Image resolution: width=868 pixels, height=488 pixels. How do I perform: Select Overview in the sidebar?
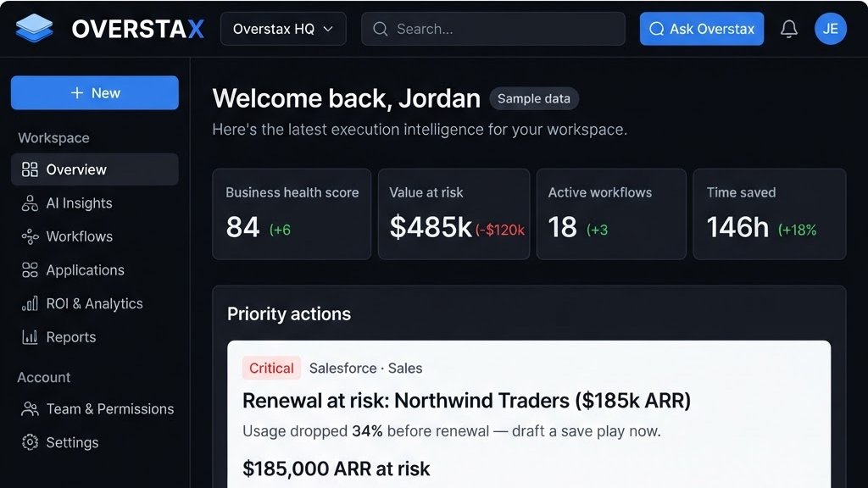coord(95,169)
